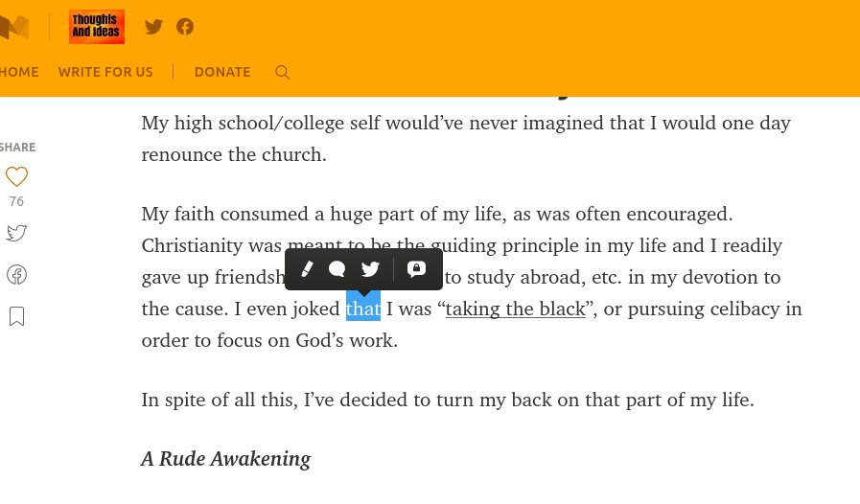860x504 pixels.
Task: Click the Medium logo
Action: point(14,27)
